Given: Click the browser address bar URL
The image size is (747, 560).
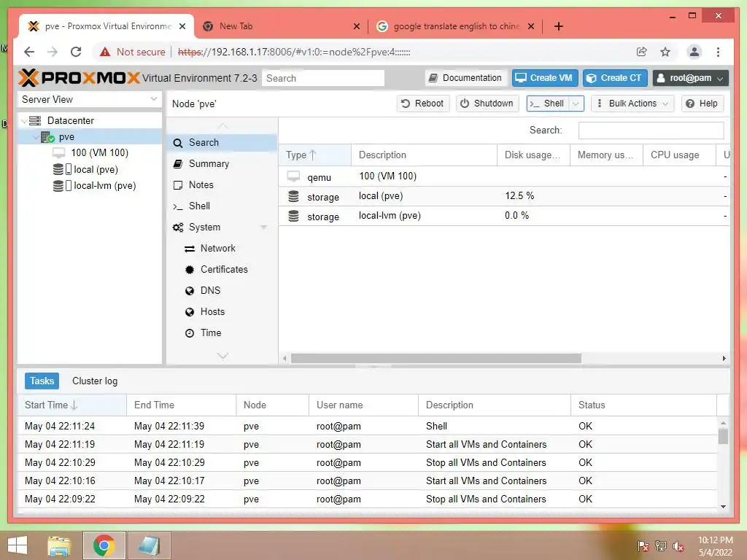Looking at the screenshot, I should pyautogui.click(x=294, y=52).
